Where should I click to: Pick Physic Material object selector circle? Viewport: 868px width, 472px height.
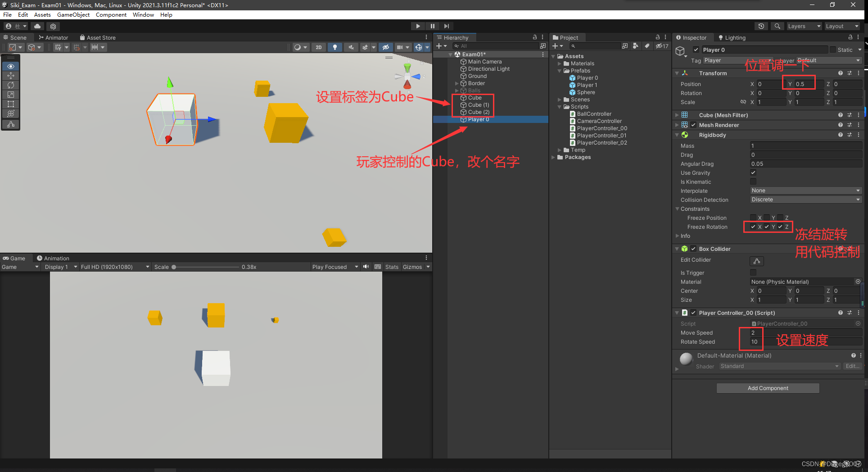tap(858, 281)
